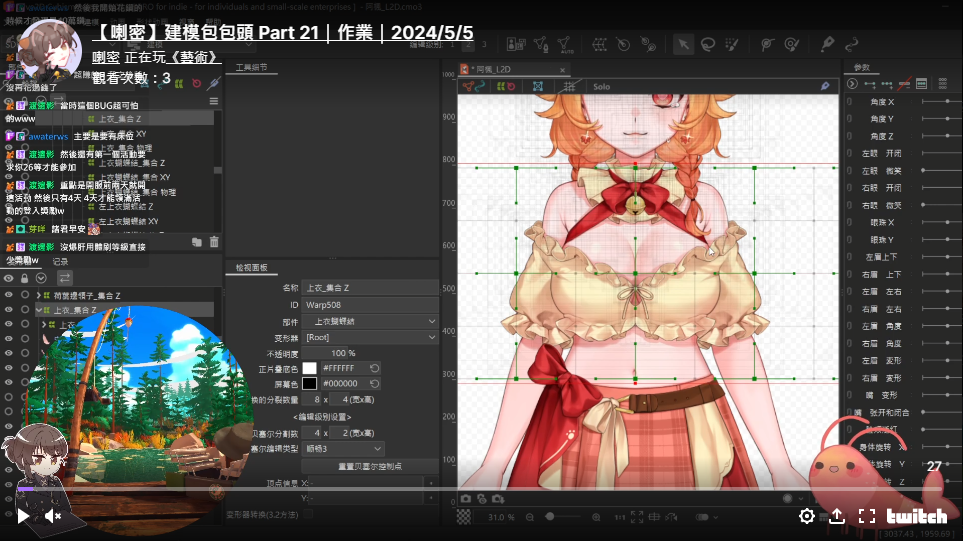Click the reset Bezier control points button
Viewport: 963px width, 541px height.
pyautogui.click(x=370, y=466)
